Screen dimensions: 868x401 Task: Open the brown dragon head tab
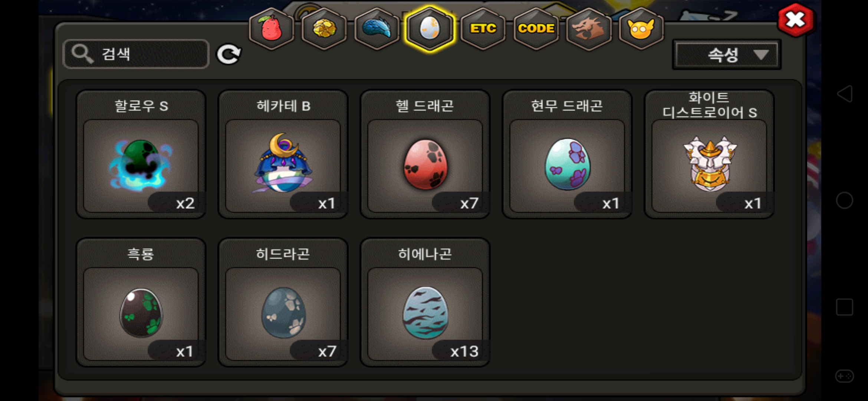pyautogui.click(x=589, y=29)
